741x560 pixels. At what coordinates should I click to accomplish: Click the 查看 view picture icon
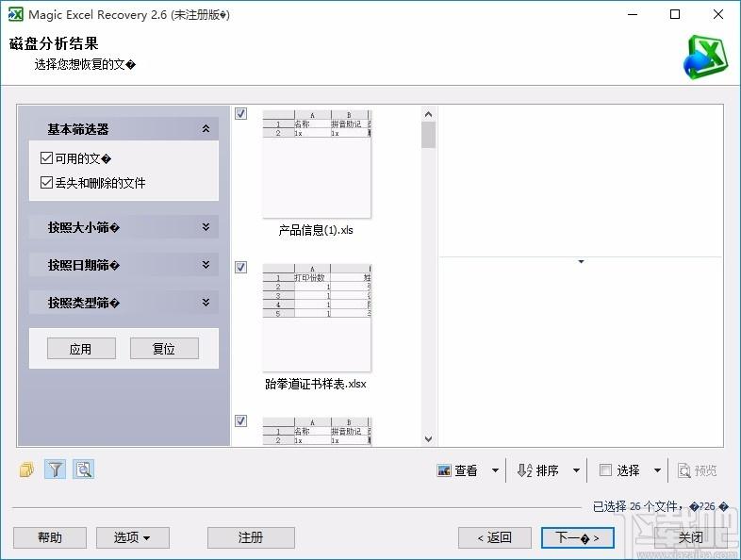tap(444, 470)
